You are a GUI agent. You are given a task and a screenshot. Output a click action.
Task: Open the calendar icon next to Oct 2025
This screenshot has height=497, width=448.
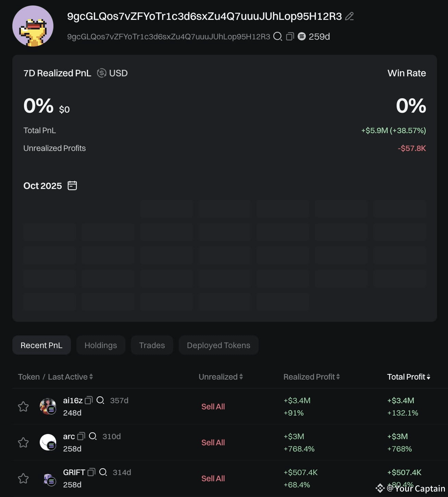point(72,185)
